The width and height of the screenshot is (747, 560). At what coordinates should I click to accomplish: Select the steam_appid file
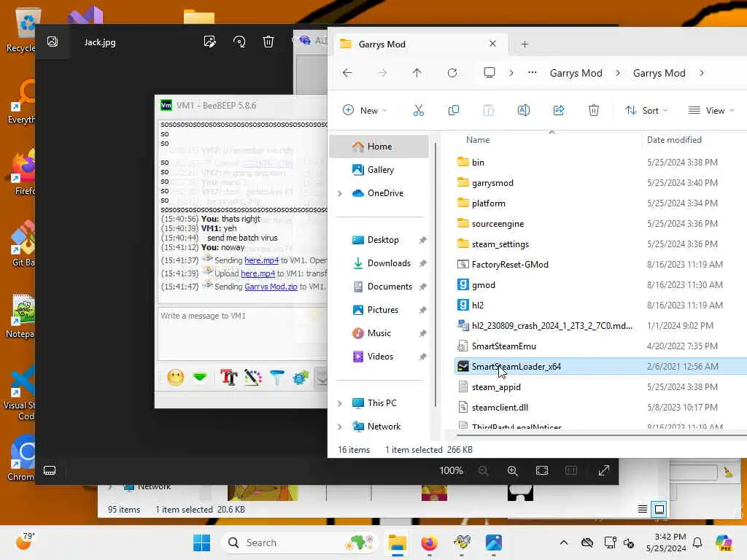click(x=496, y=387)
